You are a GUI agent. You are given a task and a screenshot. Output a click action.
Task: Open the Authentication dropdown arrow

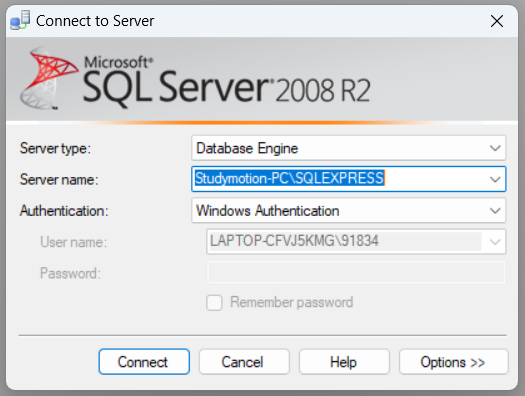(495, 211)
